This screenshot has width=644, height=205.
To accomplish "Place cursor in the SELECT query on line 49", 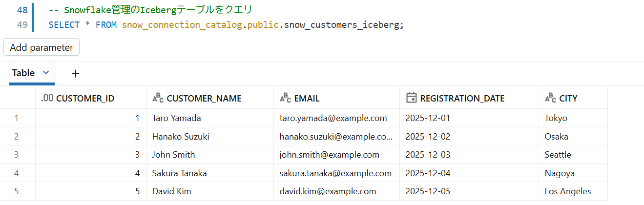I will point(226,24).
